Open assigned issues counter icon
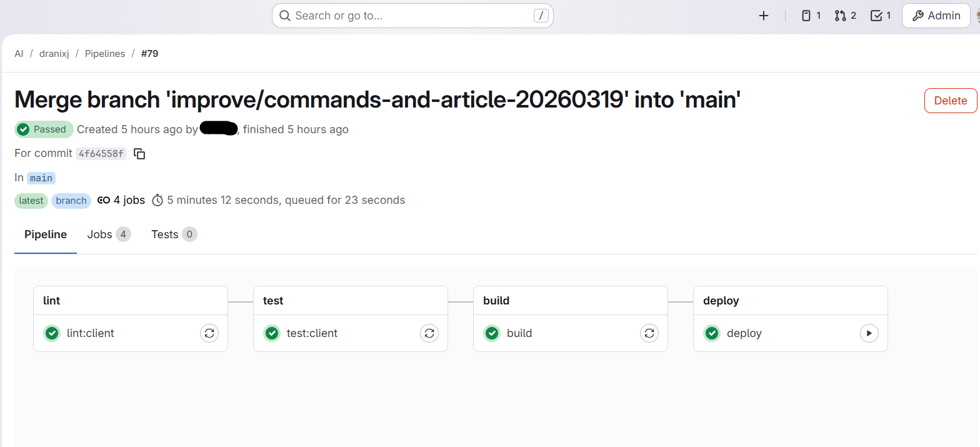Screen dimensions: 980x447 tap(811, 16)
